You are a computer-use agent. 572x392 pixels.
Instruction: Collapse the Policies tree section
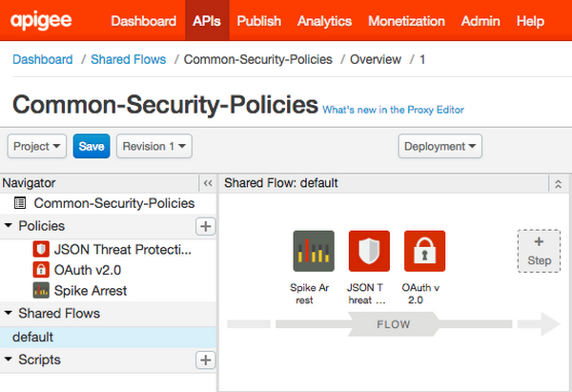tap(8, 225)
